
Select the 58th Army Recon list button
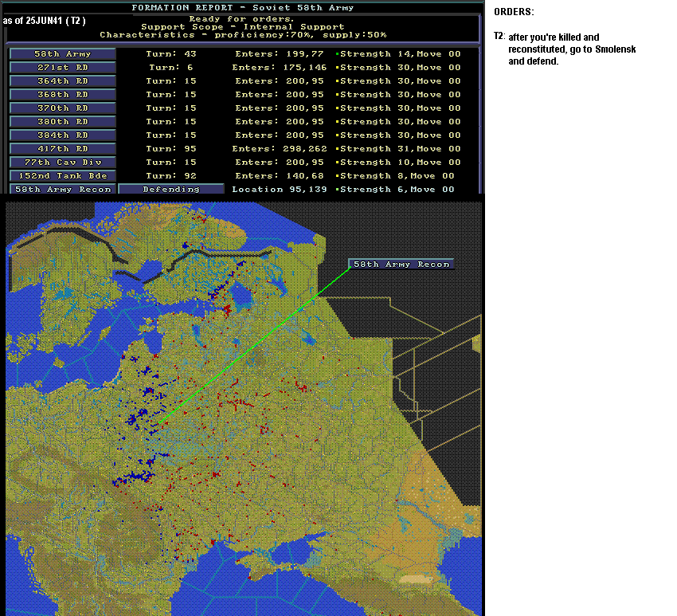point(63,189)
